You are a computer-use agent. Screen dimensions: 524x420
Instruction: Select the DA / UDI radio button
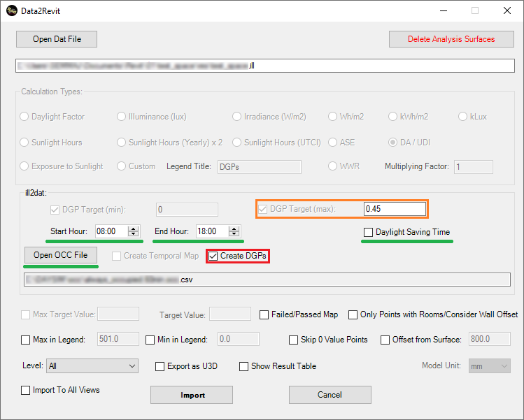[x=392, y=143]
